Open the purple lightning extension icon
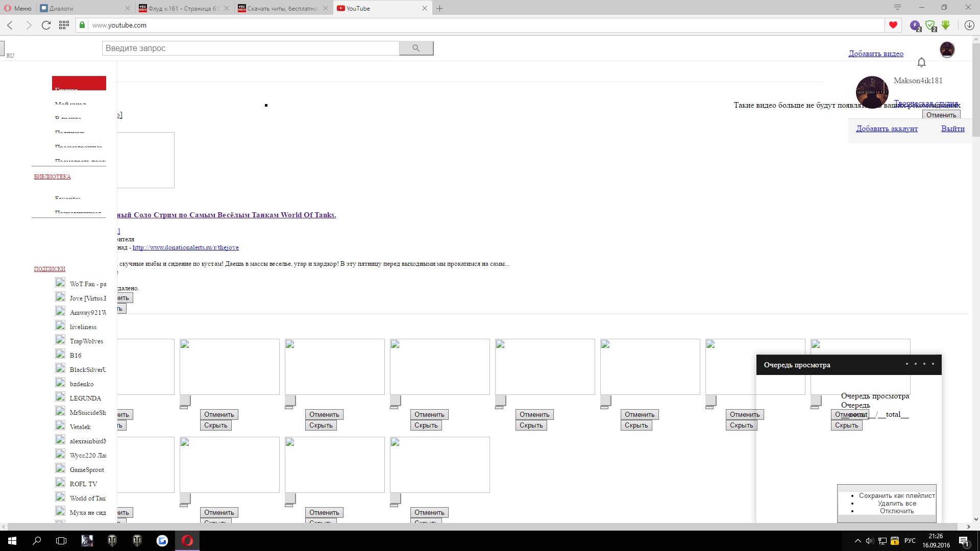Image resolution: width=980 pixels, height=551 pixels. pyautogui.click(x=915, y=26)
